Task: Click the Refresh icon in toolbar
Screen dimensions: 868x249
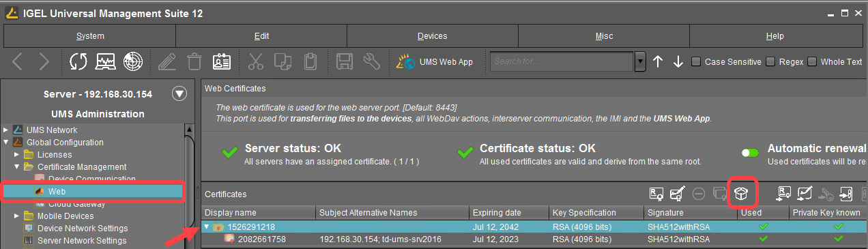Action: (78, 61)
